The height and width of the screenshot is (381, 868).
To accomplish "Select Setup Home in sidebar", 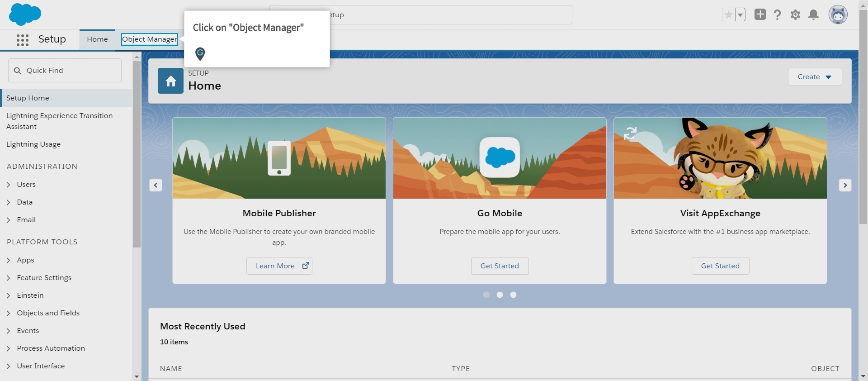I will (66, 98).
